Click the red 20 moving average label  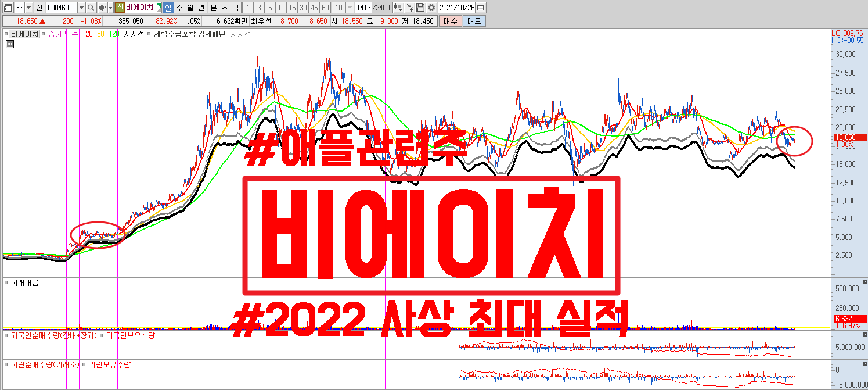click(89, 34)
